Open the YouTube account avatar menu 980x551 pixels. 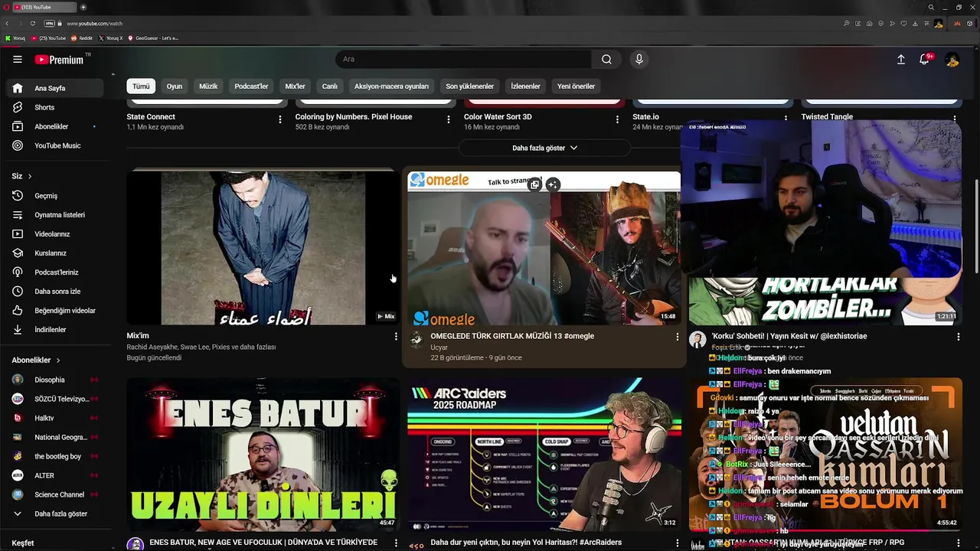point(952,59)
